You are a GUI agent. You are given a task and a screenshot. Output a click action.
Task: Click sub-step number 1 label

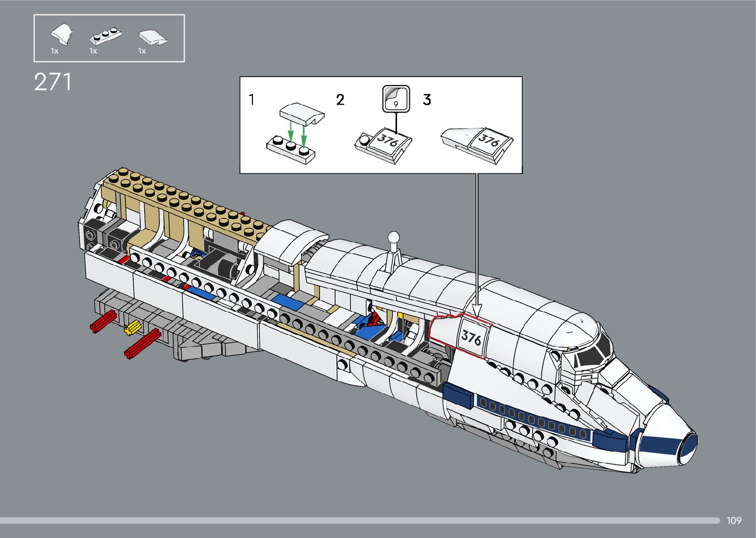pos(252,100)
